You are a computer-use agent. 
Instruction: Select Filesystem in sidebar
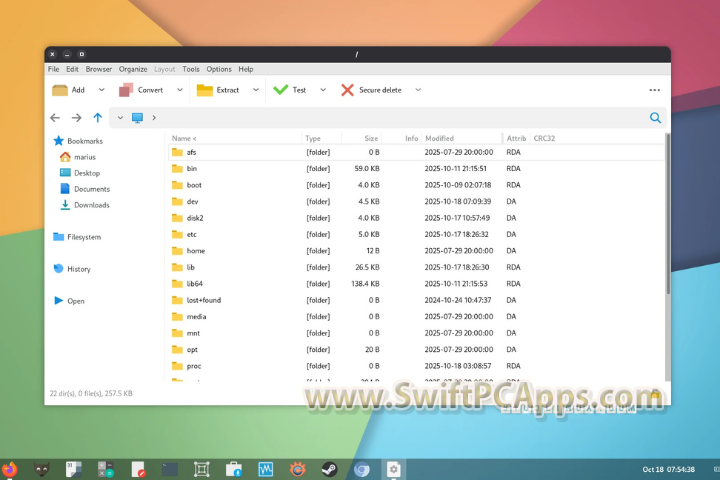tap(77, 237)
